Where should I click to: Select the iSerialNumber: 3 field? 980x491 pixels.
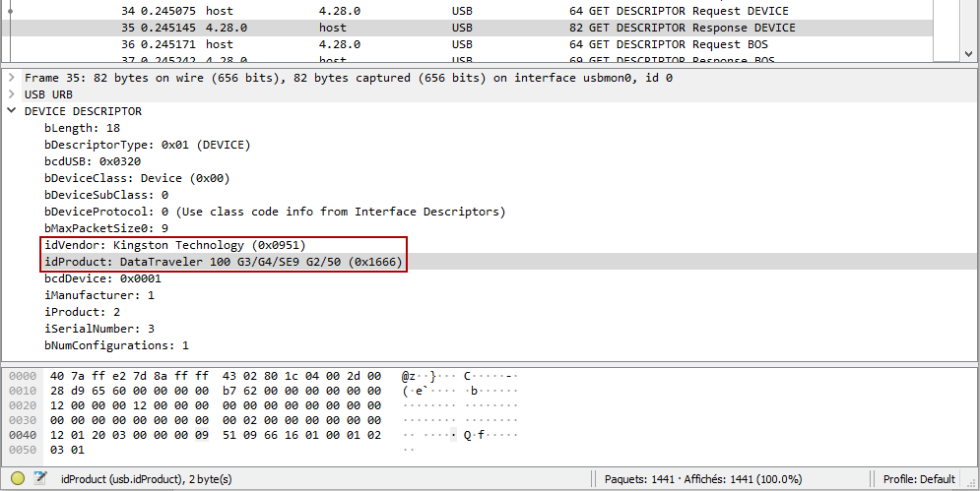(x=99, y=329)
